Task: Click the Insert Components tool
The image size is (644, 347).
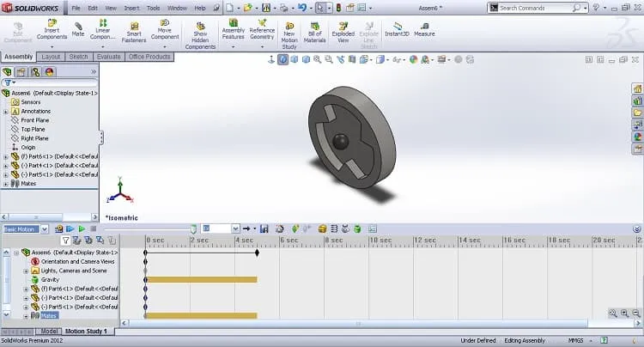Action: tap(52, 29)
